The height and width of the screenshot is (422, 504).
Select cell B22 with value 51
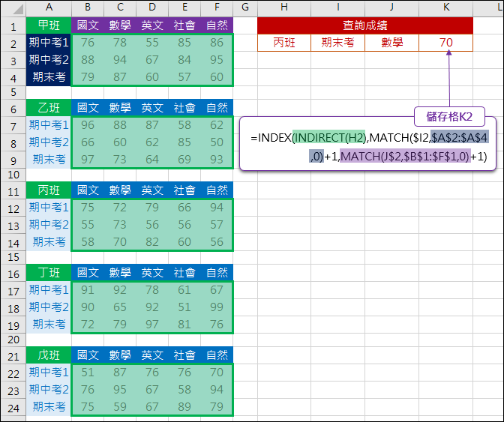[88, 373]
